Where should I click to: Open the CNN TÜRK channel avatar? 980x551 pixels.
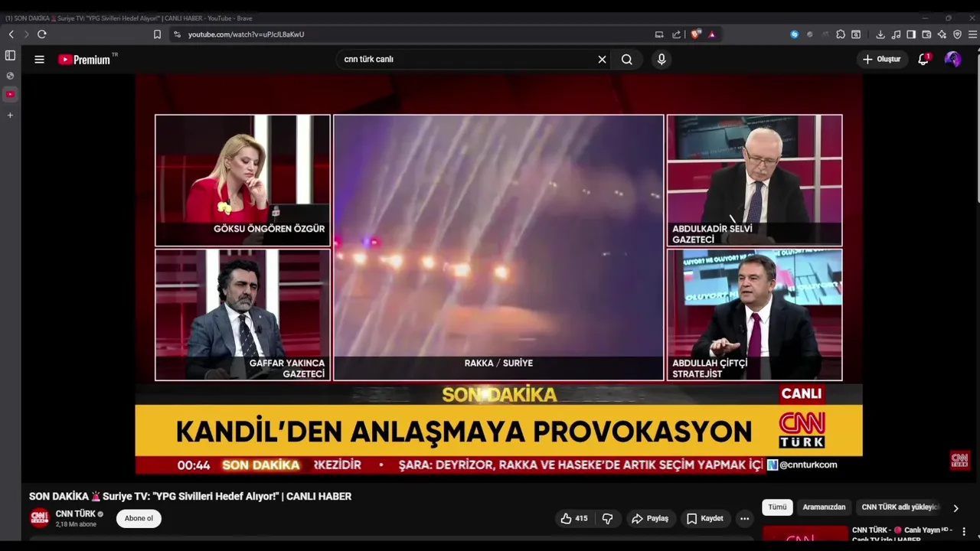pyautogui.click(x=39, y=518)
